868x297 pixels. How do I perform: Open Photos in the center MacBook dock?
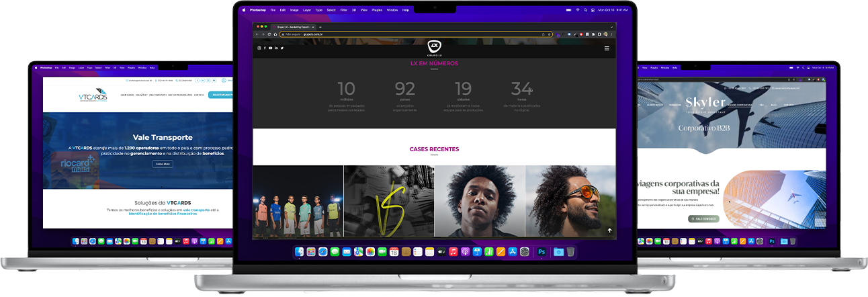tap(370, 252)
